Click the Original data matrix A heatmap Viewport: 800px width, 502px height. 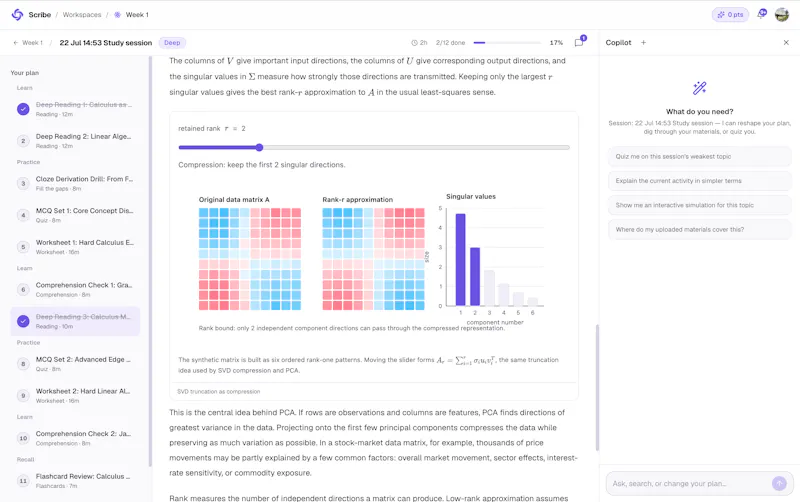250,259
